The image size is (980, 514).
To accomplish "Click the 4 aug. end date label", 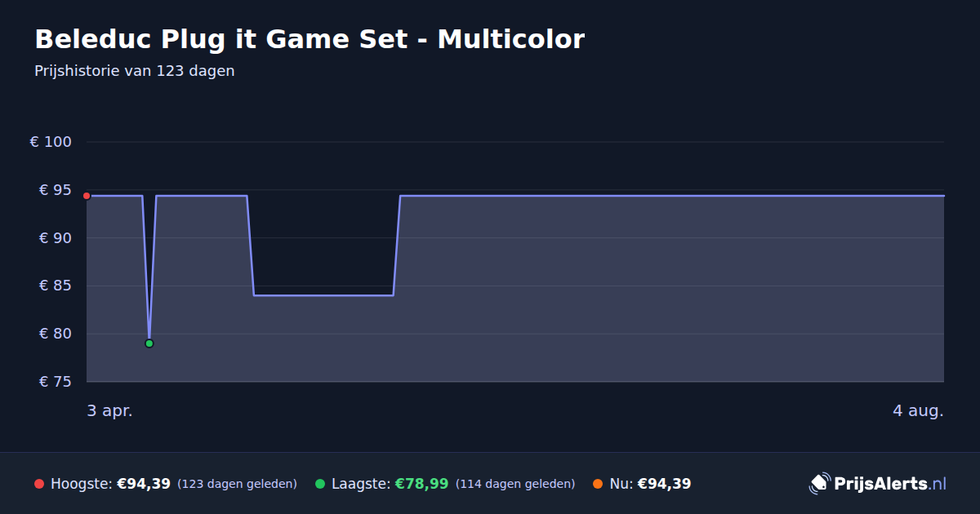I will pos(918,410).
